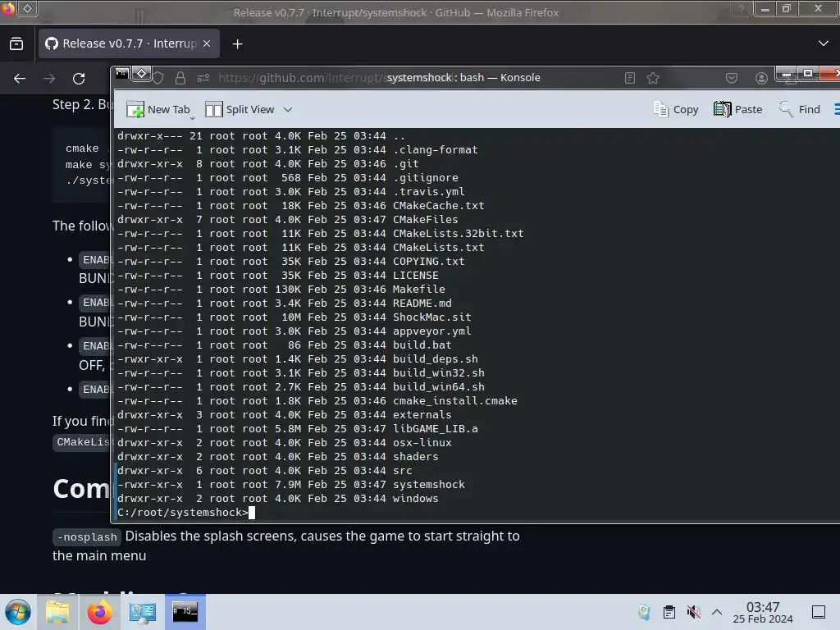The width and height of the screenshot is (840, 630).
Task: Unmute audio via the volume tray icon
Action: pos(694,612)
